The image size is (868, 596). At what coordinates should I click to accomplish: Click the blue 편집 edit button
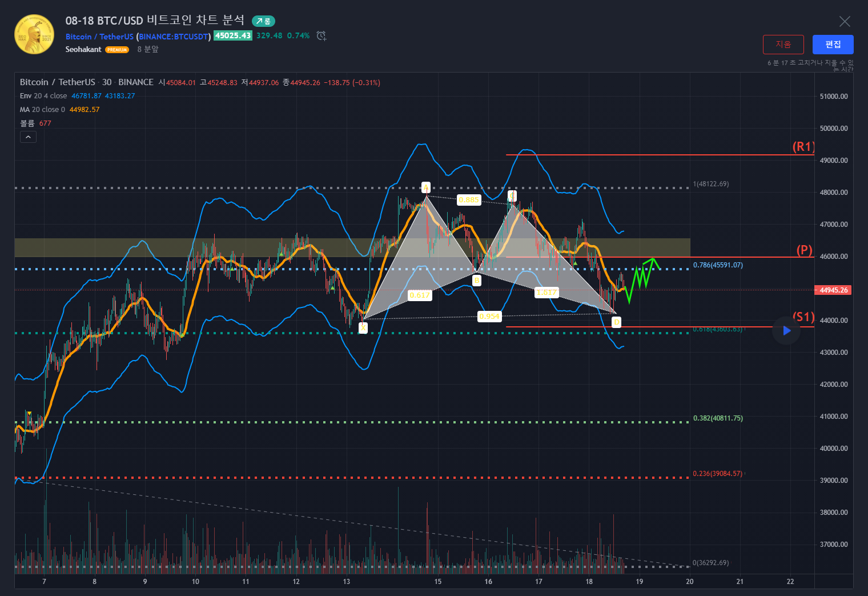pyautogui.click(x=833, y=45)
